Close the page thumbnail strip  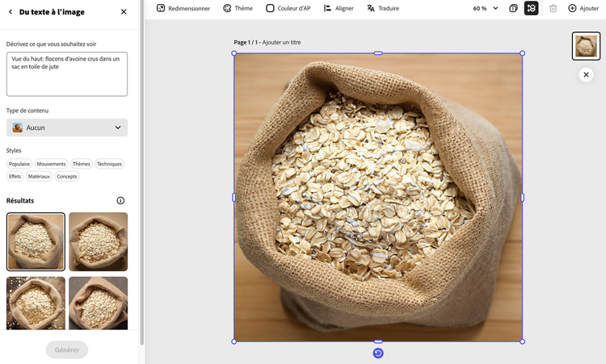586,74
